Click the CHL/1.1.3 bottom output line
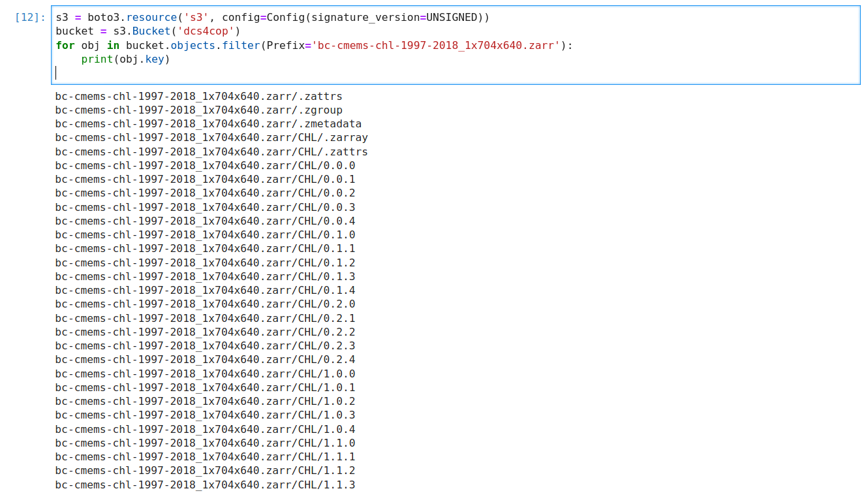This screenshot has height=493, width=868. pos(206,484)
